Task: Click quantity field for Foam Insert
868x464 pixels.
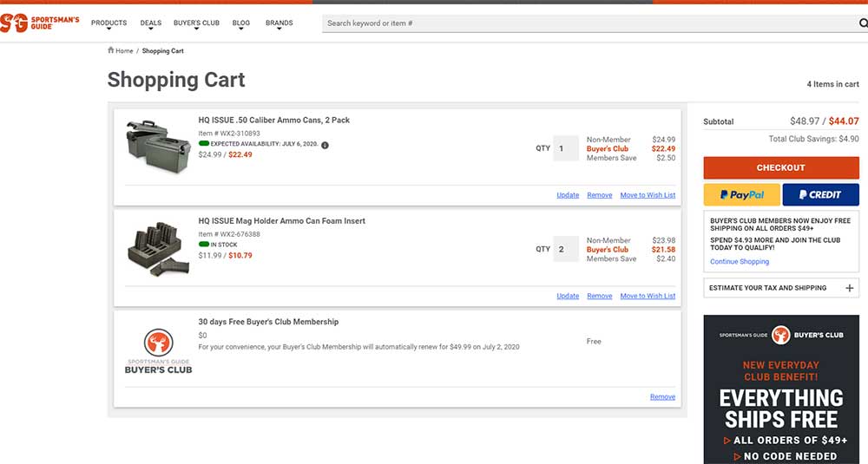Action: (566, 249)
